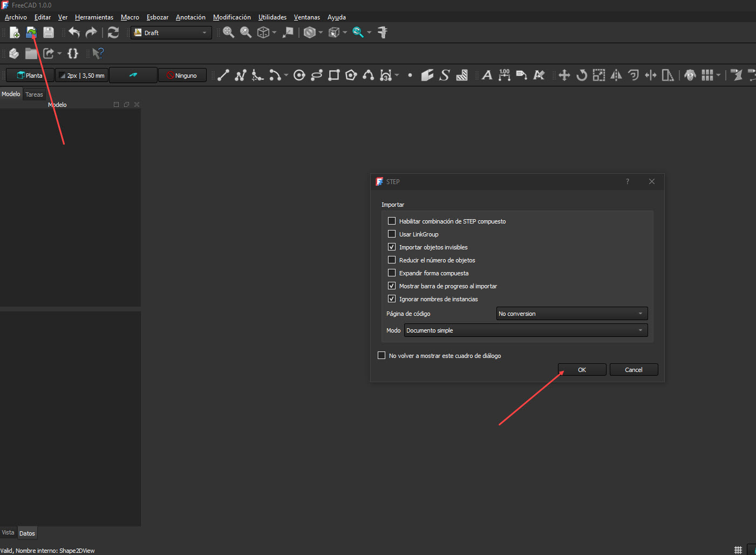Screen dimensions: 756x555
Task: Select the Draft Hatch tool
Action: point(462,75)
